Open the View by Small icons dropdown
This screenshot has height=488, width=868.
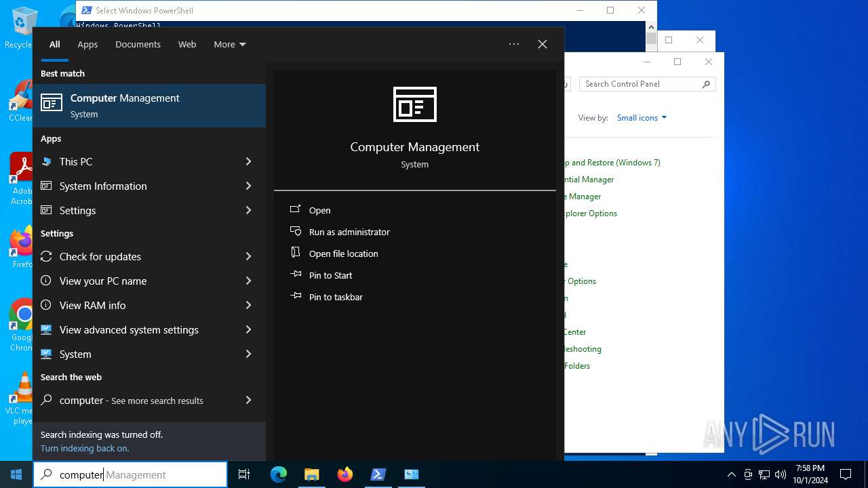click(642, 118)
